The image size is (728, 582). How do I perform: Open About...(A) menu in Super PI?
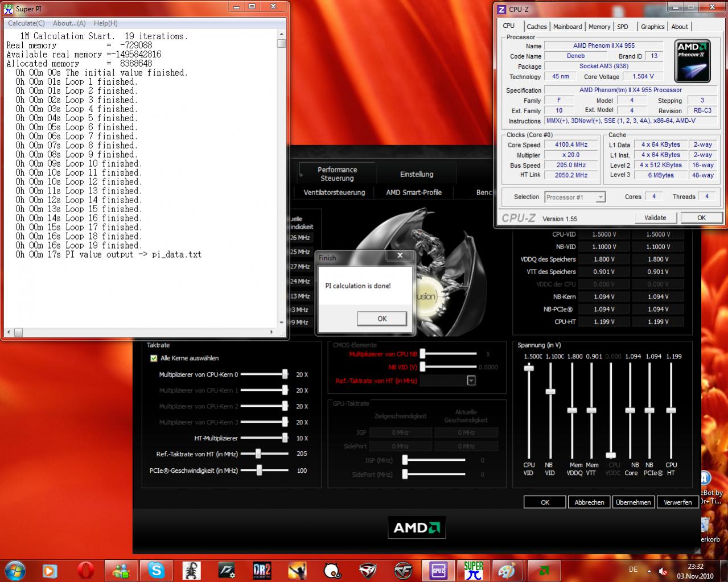(x=69, y=23)
